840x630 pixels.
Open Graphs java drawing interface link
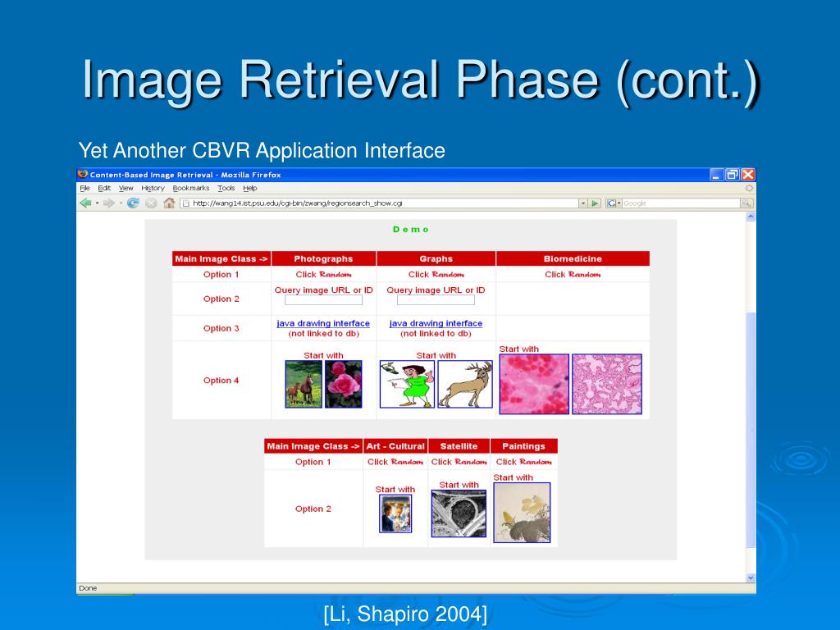tap(436, 323)
